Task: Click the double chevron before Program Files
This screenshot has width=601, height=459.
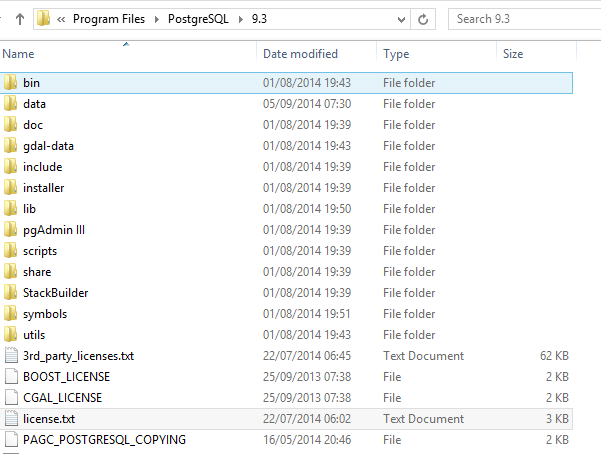Action: (61, 19)
